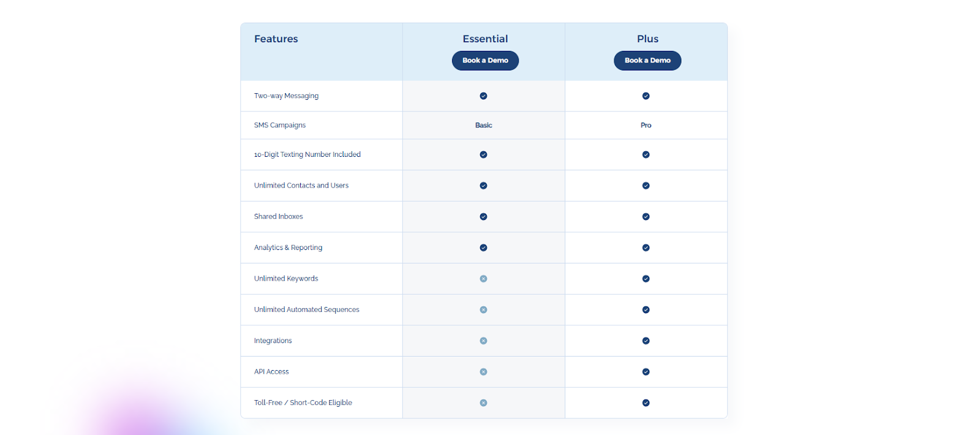Click the Unlimited Keywords feature label
Screen dimensions: 980x435
(286, 279)
